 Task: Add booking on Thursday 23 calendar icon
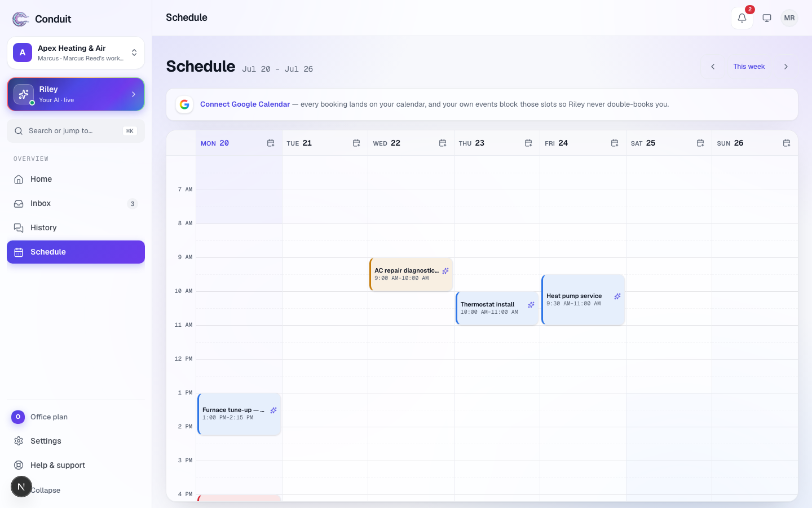click(528, 143)
